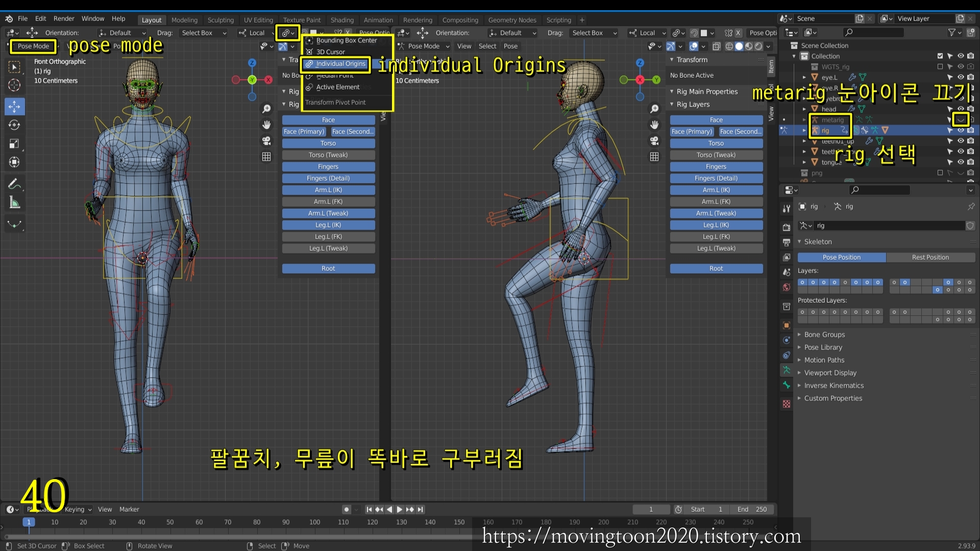Open Tool properties tab icon
Image resolution: width=980 pixels, height=551 pixels.
[787, 208]
